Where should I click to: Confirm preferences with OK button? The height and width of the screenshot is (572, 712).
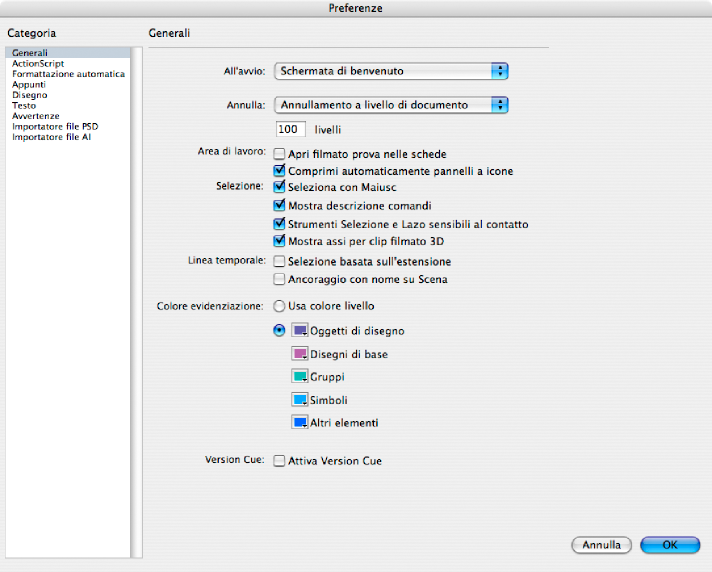(670, 545)
